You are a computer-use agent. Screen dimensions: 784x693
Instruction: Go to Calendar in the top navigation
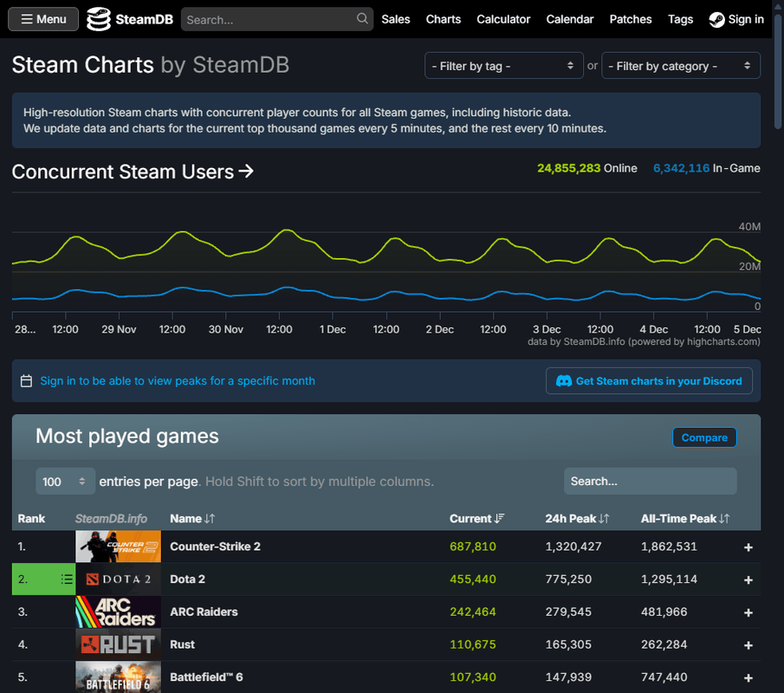pyautogui.click(x=569, y=19)
